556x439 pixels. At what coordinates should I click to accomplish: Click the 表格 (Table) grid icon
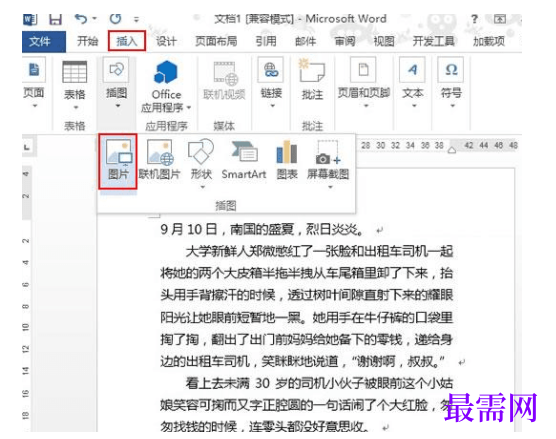[74, 72]
